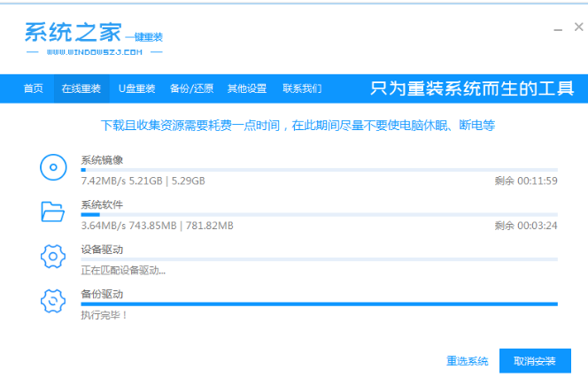This screenshot has width=588, height=377.
Task: Open the 其他设置 tab
Action: (x=246, y=88)
